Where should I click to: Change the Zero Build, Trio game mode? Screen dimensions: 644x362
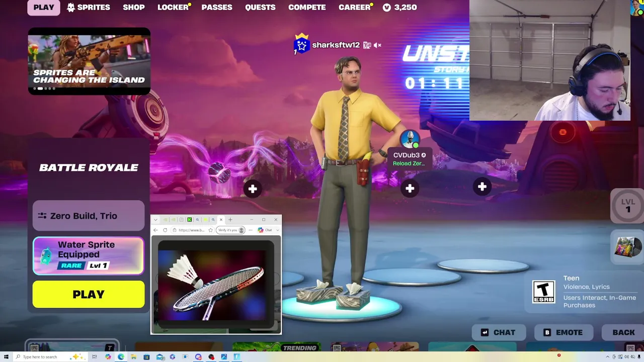pos(89,216)
